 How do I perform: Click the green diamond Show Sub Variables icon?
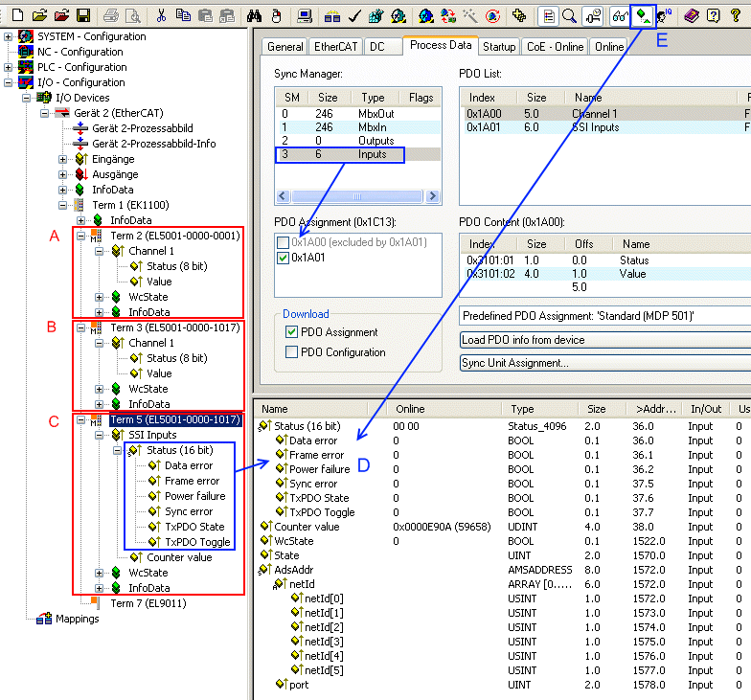(x=642, y=17)
